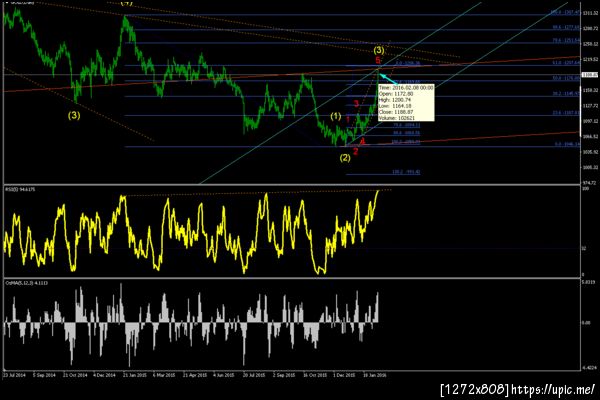Screen dimensions: 600x400
Task: Click the 5 Sep 2014 date label
Action: pyautogui.click(x=44, y=376)
